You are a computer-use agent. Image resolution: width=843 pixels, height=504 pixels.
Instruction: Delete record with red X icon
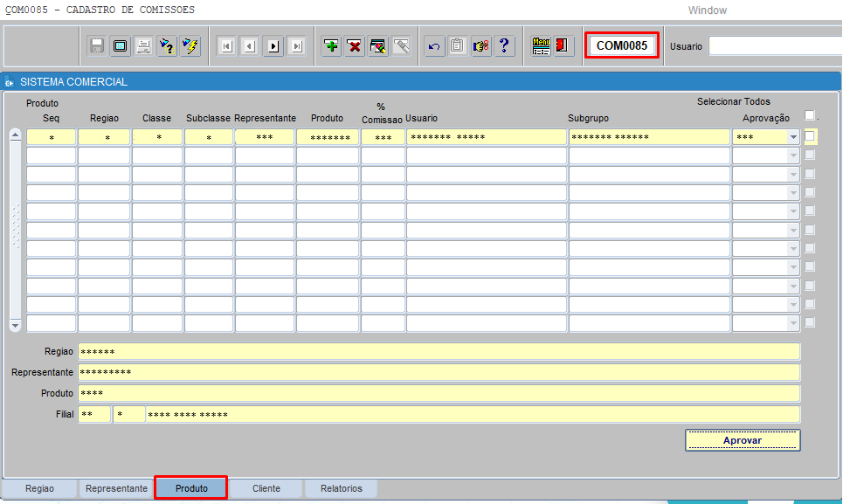coord(355,46)
